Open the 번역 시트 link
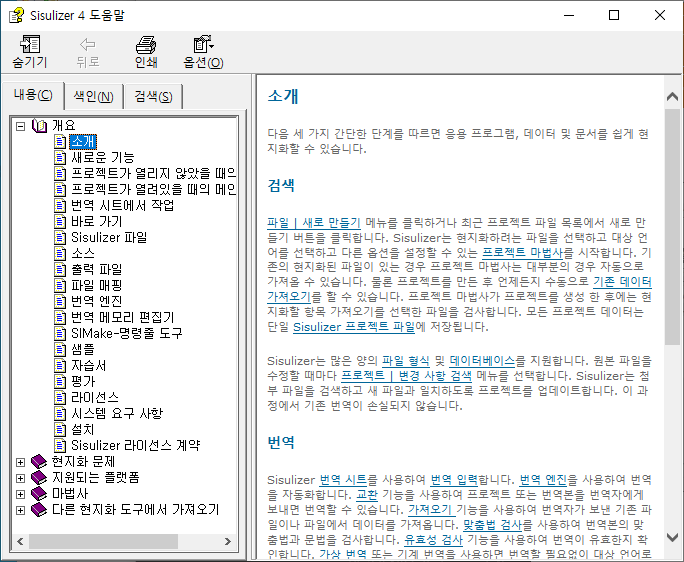 343,480
